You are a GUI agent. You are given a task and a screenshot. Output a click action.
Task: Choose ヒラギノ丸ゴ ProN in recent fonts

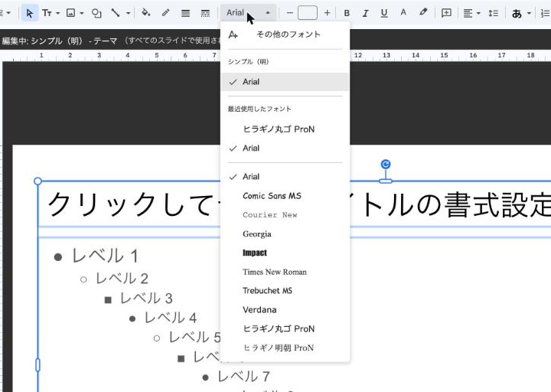click(x=285, y=129)
